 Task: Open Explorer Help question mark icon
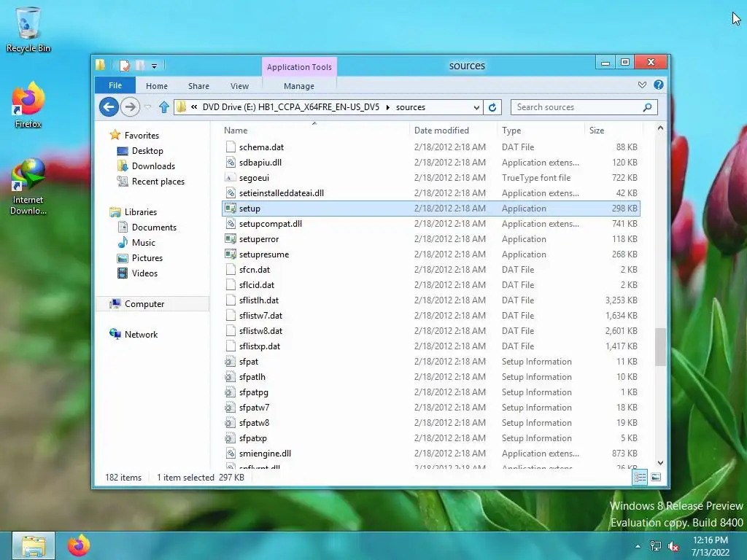(659, 85)
